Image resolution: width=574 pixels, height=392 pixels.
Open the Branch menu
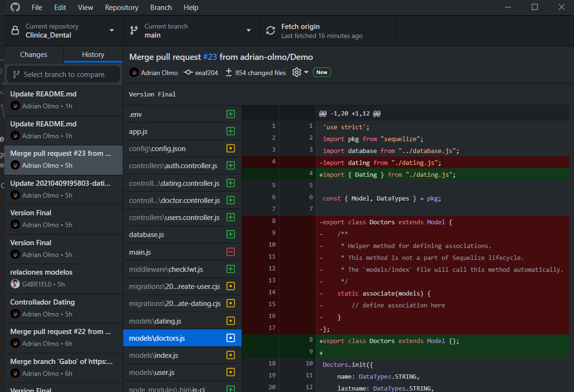click(161, 7)
